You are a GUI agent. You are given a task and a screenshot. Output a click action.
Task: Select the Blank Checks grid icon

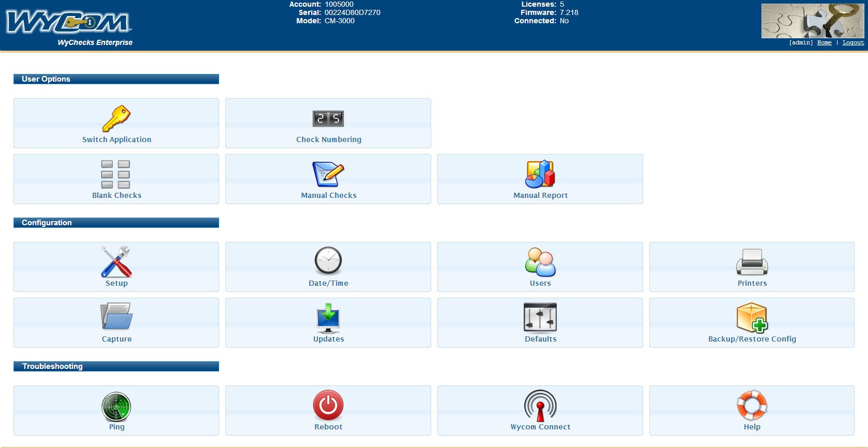click(116, 174)
